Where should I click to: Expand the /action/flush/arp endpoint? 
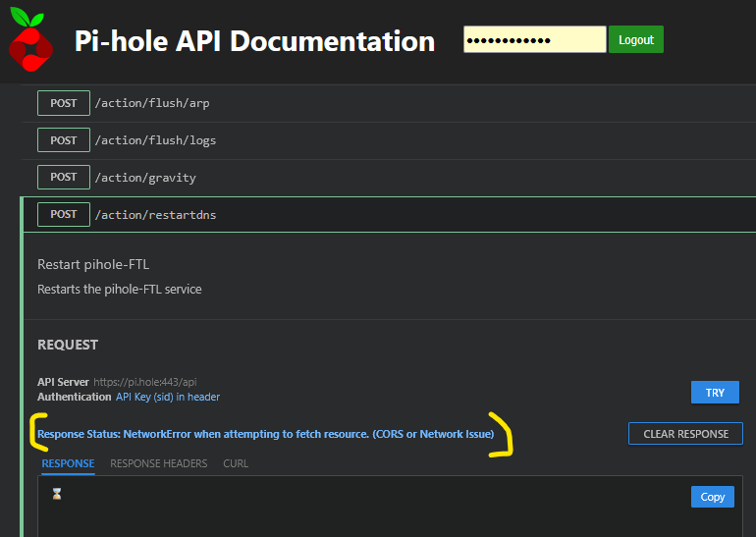coord(152,103)
